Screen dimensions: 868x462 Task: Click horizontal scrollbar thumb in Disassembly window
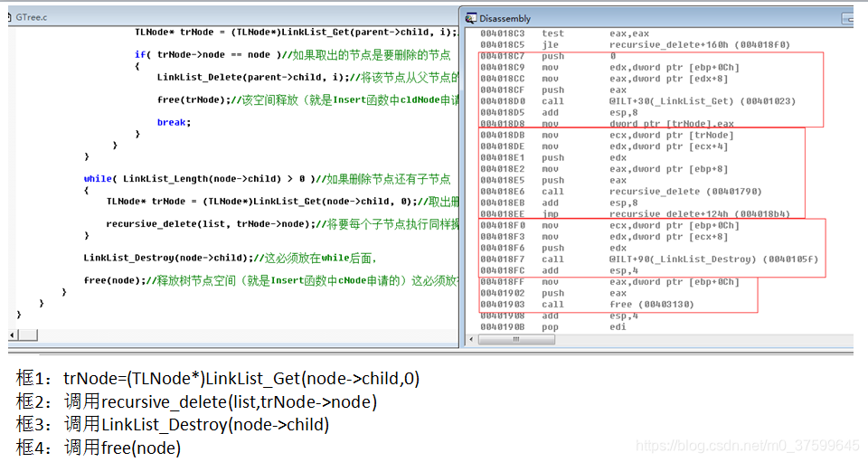(x=516, y=339)
